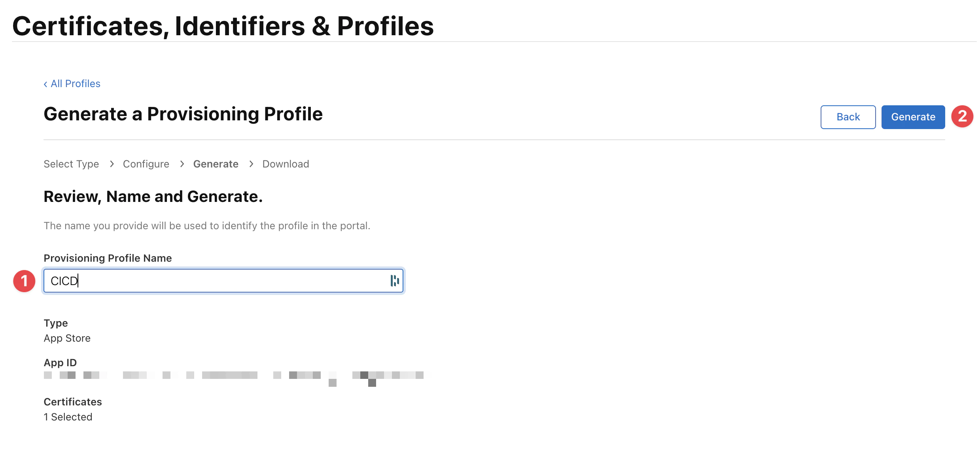
Task: Click the Select Type step indicator
Action: coord(71,164)
